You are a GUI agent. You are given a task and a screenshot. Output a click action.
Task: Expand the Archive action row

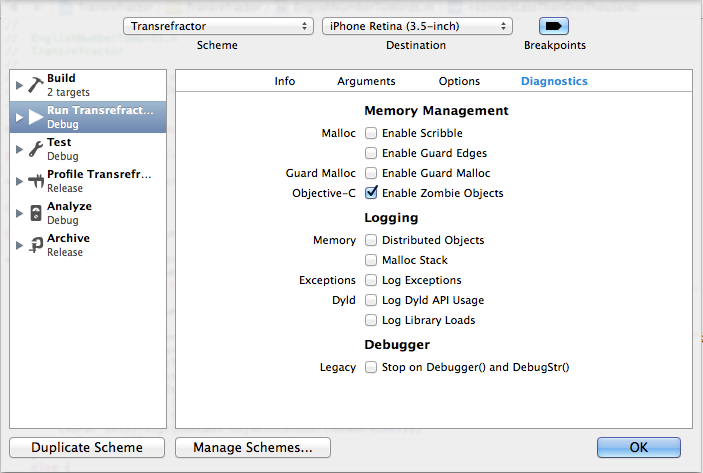tap(19, 245)
